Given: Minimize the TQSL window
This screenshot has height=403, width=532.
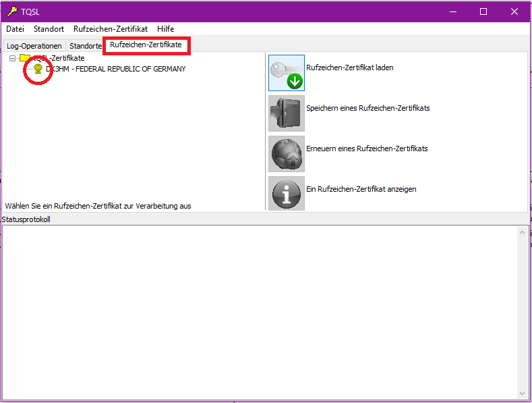Looking at the screenshot, I should point(453,11).
